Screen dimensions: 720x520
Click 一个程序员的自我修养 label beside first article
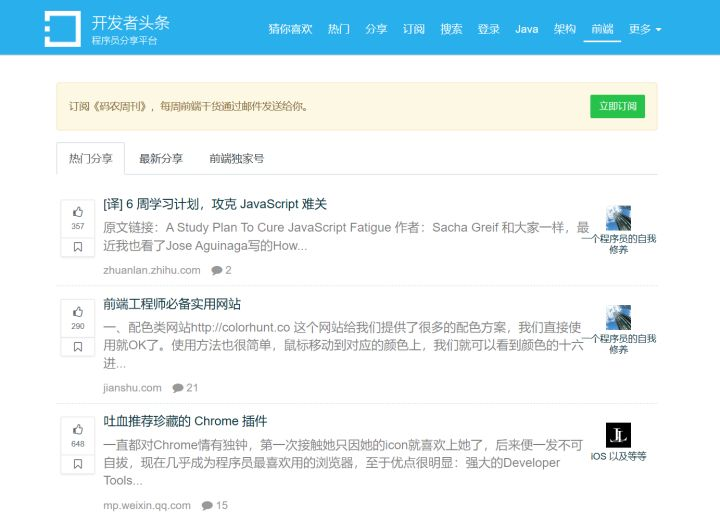pyautogui.click(x=618, y=244)
